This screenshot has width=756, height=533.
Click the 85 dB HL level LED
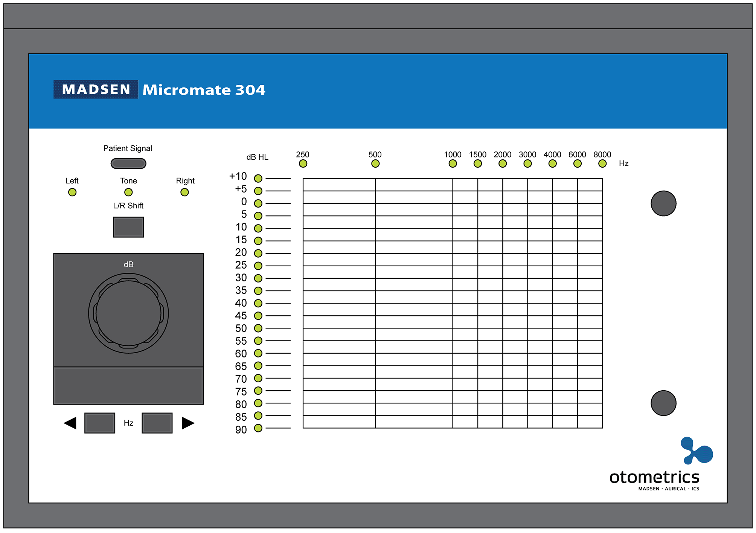258,415
